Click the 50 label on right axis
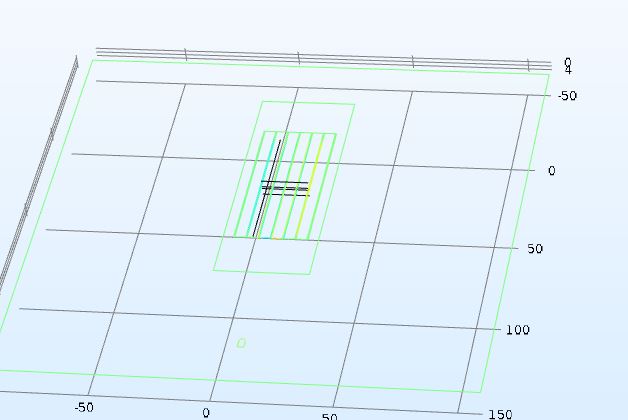 [x=535, y=249]
